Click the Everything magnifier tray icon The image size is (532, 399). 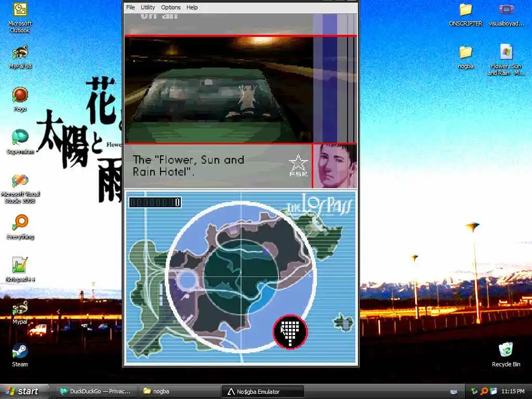point(484,391)
